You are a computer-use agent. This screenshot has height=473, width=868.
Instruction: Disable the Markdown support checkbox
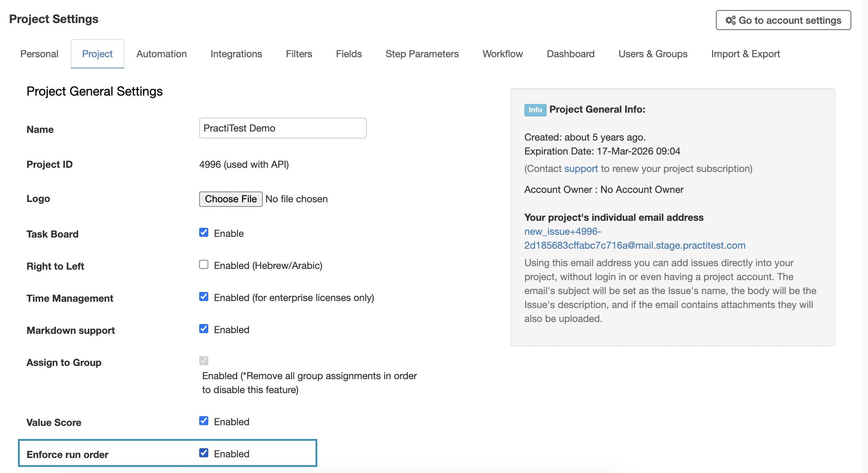[204, 329]
